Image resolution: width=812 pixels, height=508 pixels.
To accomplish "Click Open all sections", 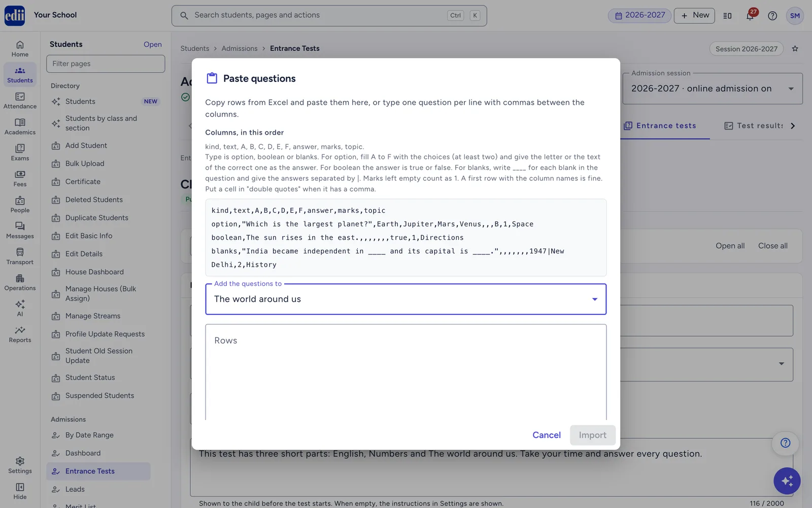I will (730, 246).
